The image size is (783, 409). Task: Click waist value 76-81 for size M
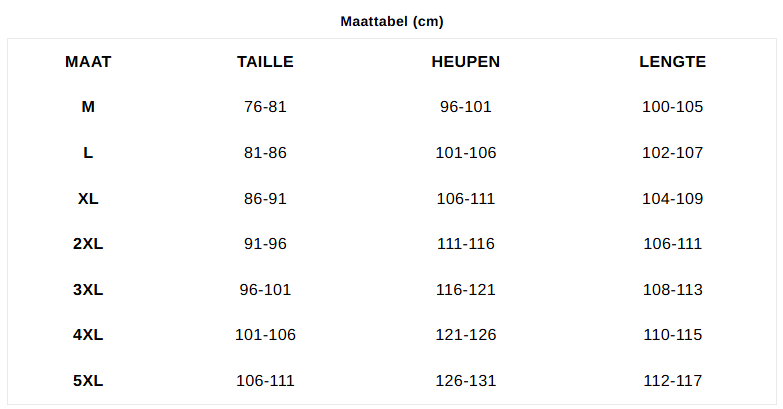click(x=265, y=107)
